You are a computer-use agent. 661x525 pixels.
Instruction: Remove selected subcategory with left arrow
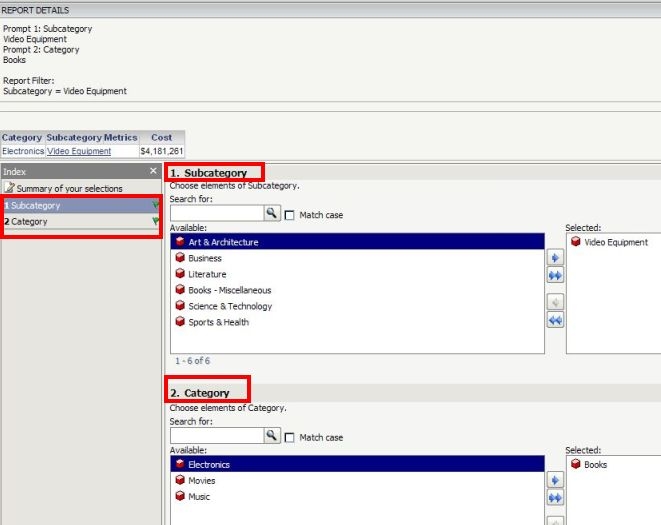[555, 302]
